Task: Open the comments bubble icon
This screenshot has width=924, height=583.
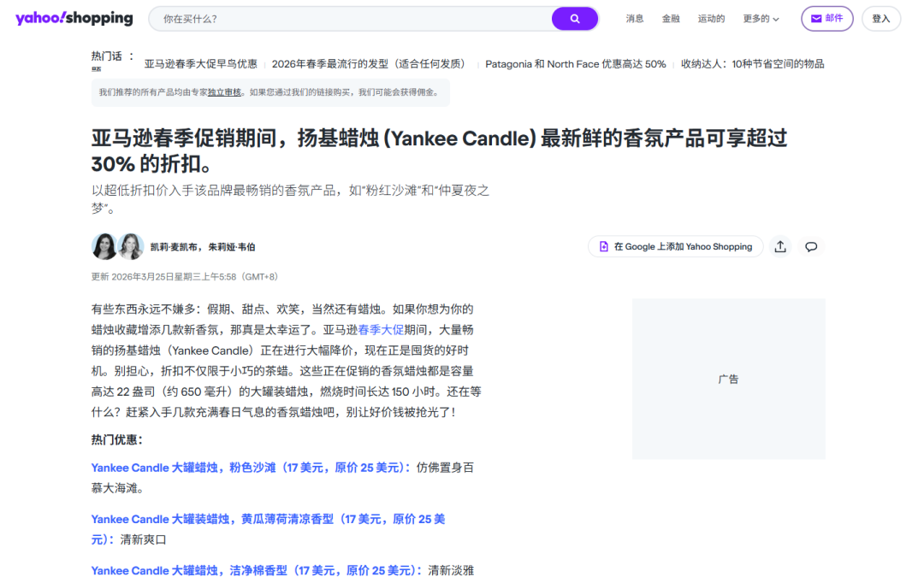Action: click(x=810, y=246)
